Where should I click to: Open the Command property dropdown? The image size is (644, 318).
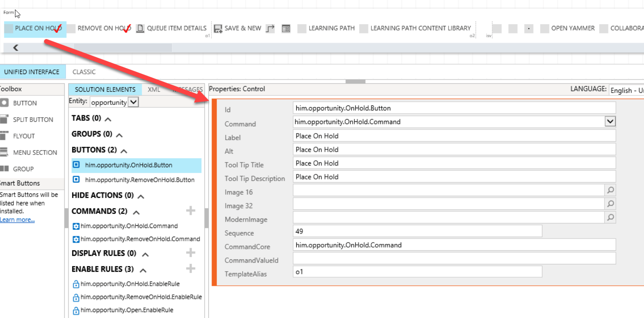[610, 121]
